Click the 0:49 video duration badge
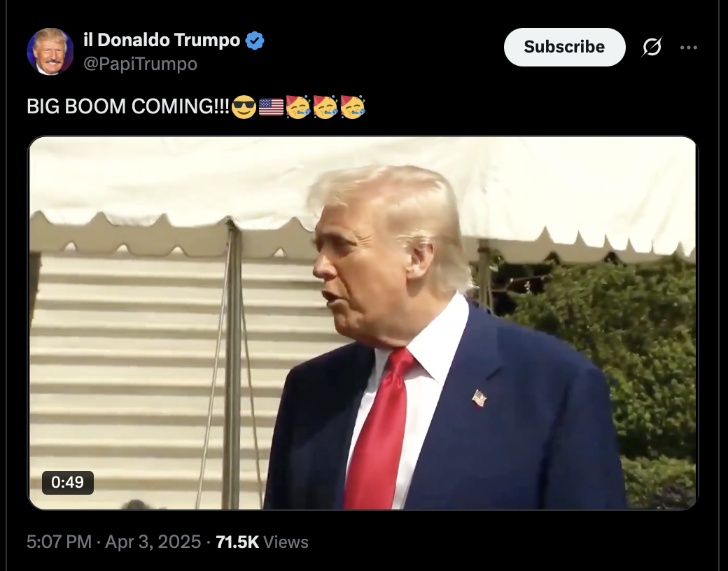The width and height of the screenshot is (728, 571). [68, 482]
